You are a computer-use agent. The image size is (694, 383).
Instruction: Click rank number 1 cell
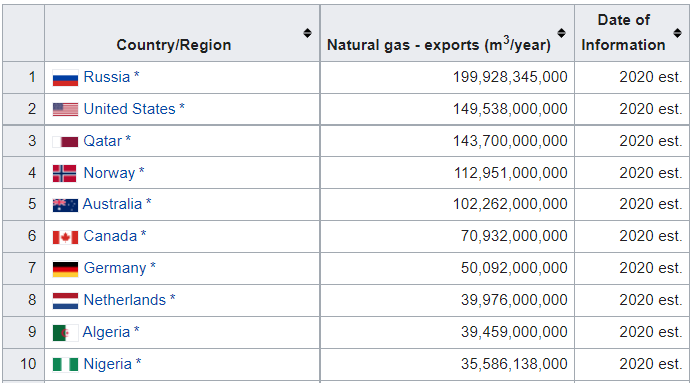[x=23, y=77]
